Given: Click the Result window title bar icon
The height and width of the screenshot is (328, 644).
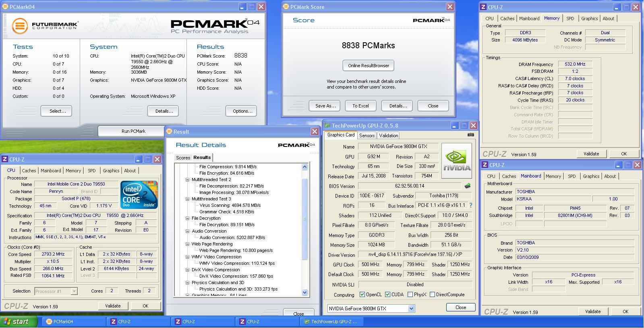Looking at the screenshot, I should 170,131.
